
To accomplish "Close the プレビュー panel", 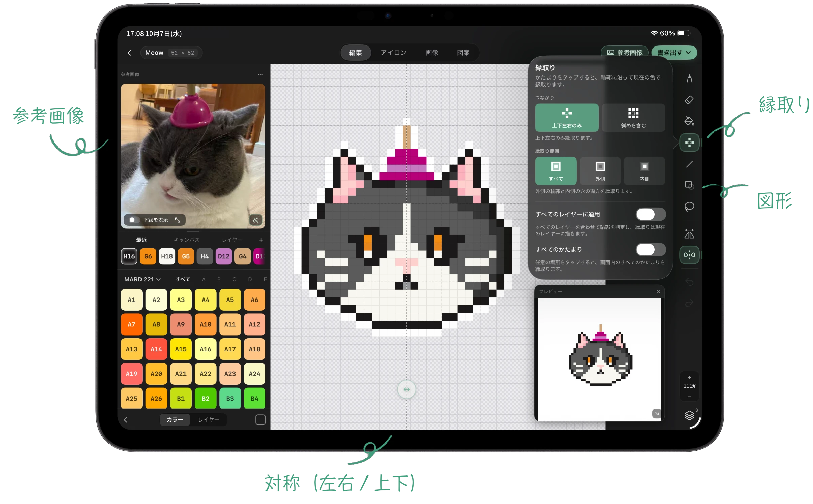I will (658, 292).
